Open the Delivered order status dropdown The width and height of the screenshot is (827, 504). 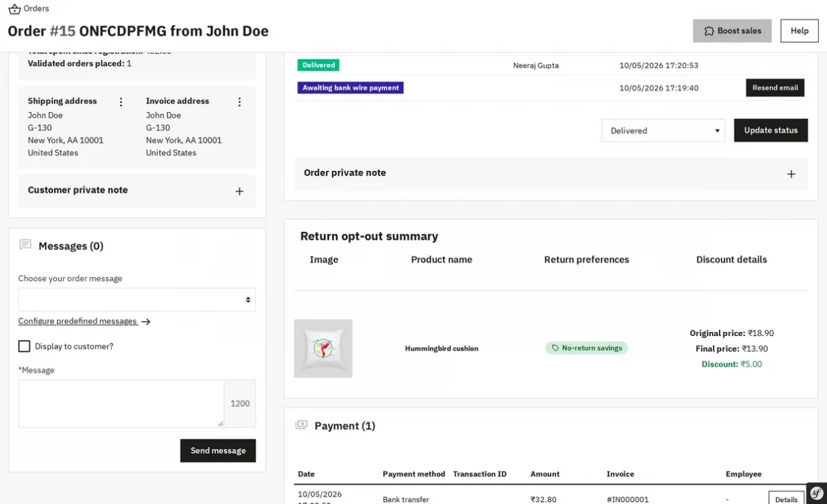coord(663,130)
